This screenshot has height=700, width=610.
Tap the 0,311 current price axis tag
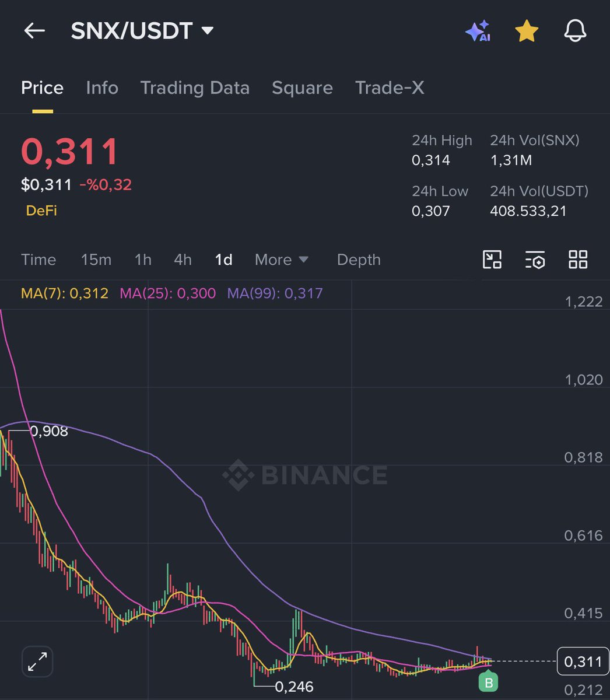[x=583, y=661]
